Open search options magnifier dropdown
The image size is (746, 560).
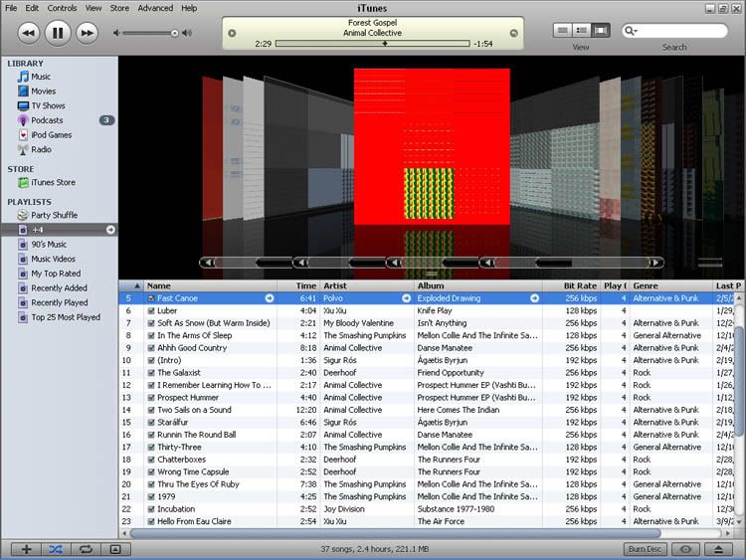click(631, 31)
